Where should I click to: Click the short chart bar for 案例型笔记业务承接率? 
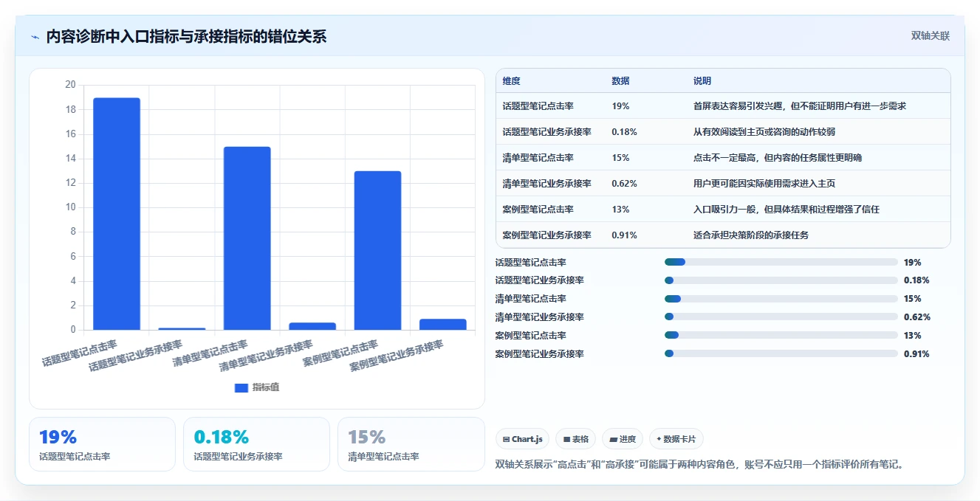click(443, 325)
